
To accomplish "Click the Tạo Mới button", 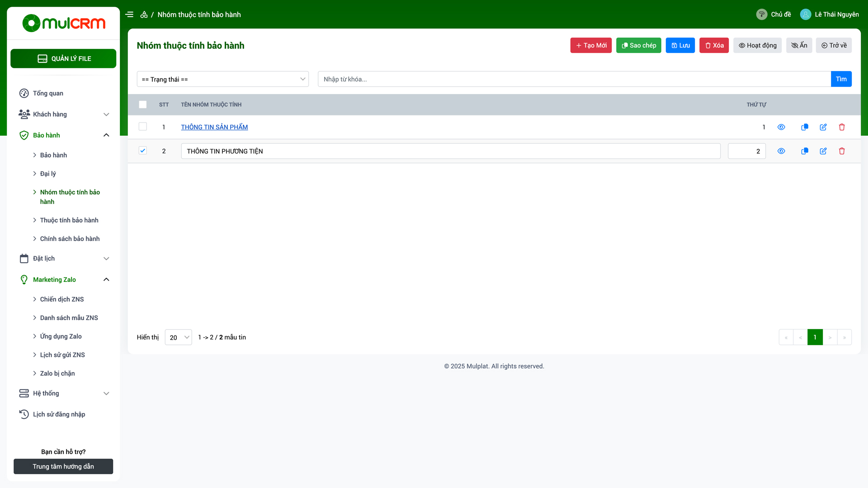I will point(591,45).
